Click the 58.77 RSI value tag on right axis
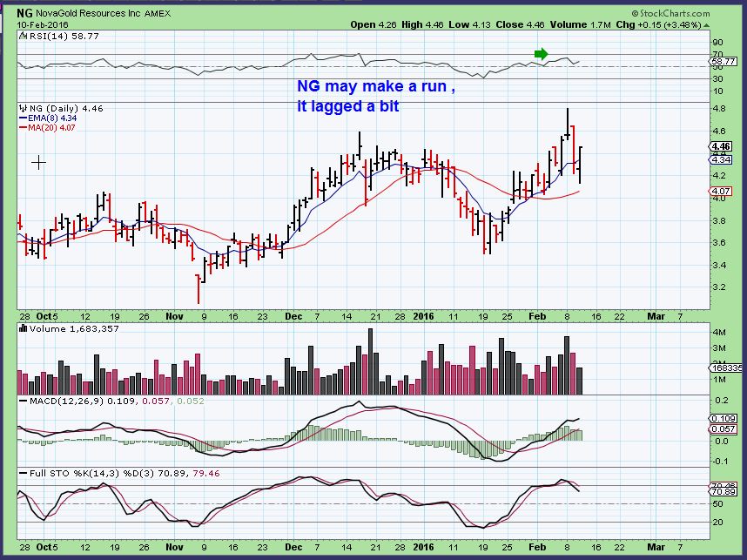 723,62
